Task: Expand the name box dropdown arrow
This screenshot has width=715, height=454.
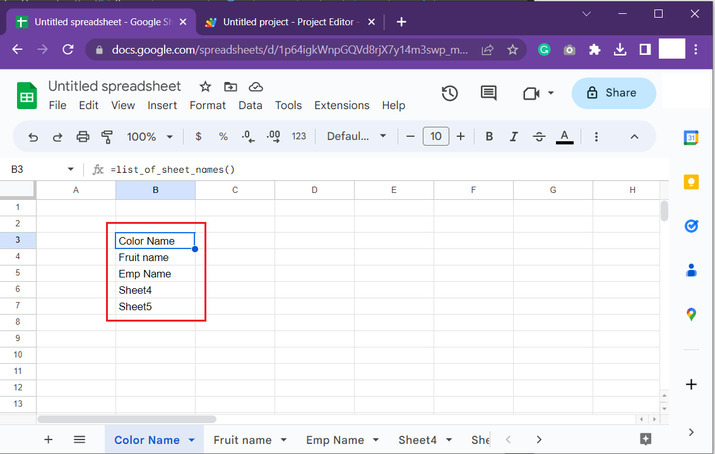Action: pos(71,170)
